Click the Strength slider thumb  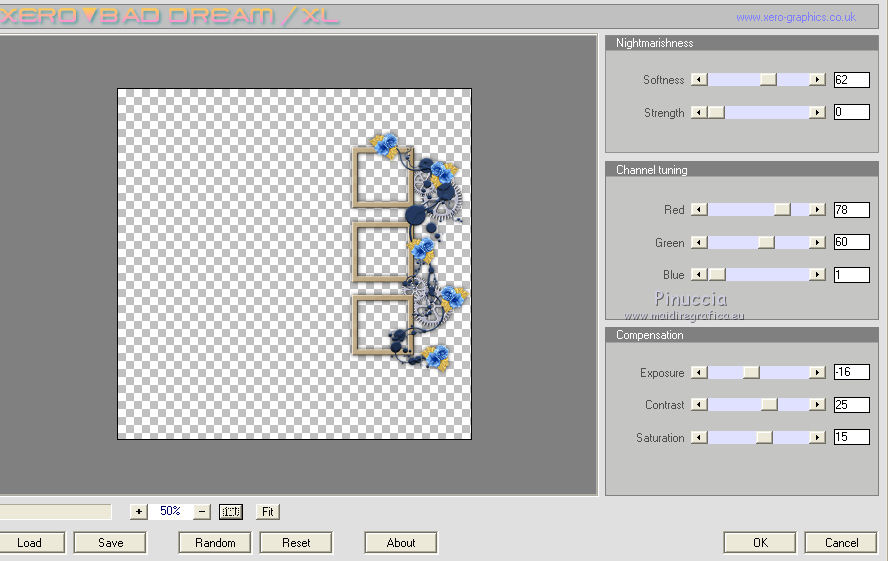tap(716, 113)
